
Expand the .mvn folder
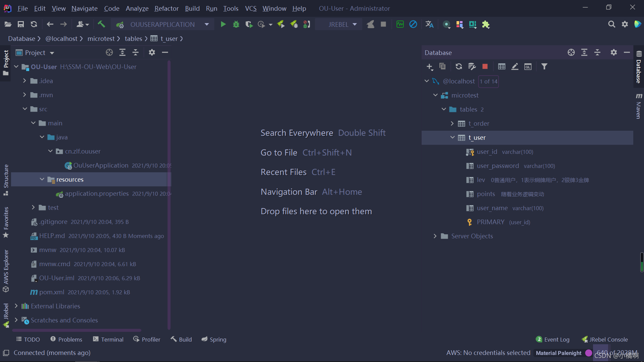[24, 95]
